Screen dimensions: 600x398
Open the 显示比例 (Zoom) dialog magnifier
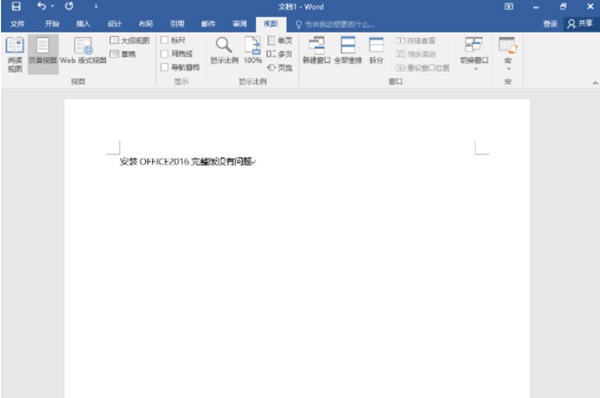coord(224,51)
